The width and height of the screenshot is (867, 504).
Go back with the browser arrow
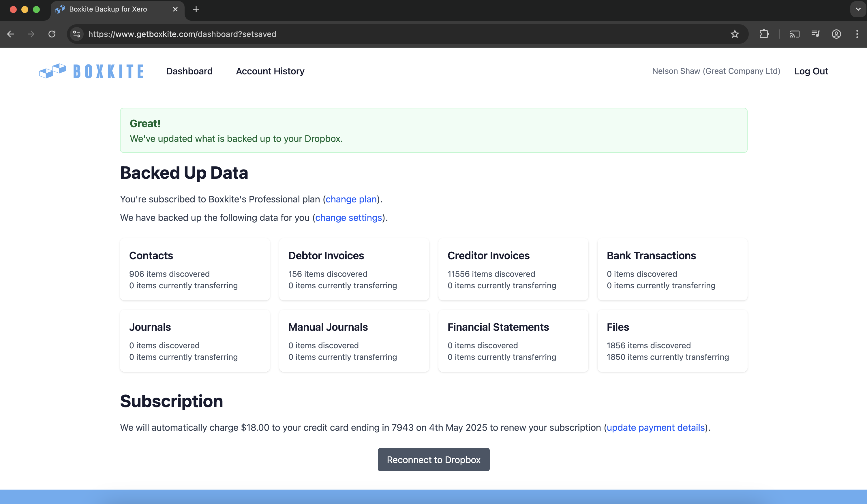coord(11,34)
